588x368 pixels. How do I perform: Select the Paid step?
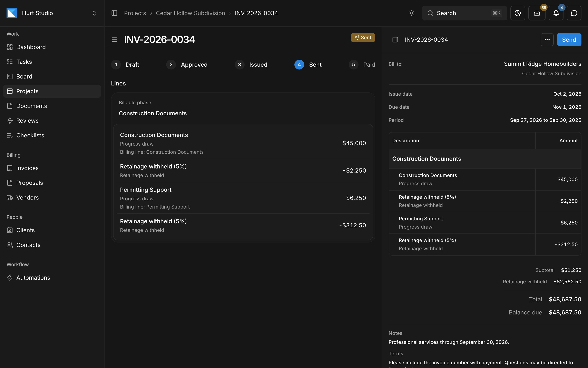[362, 65]
